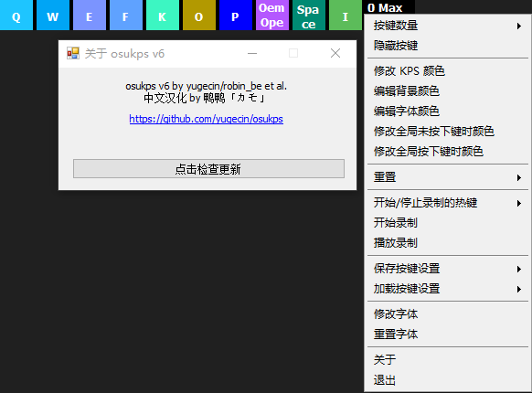This screenshot has height=393, width=532.
Task: Open the 保存按键设置 submenu
Action: click(x=448, y=269)
